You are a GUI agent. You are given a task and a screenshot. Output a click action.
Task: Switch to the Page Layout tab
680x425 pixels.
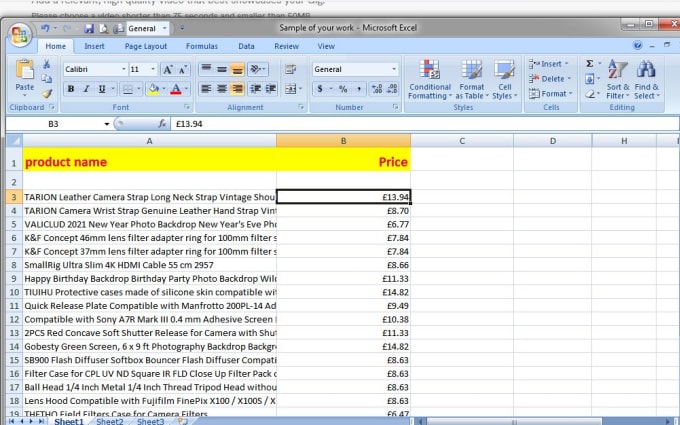pos(146,46)
